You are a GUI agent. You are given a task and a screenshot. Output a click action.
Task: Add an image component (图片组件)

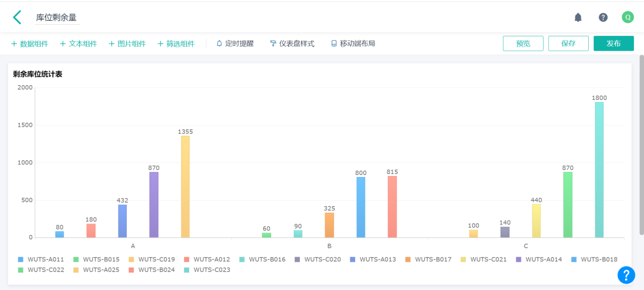click(x=127, y=44)
